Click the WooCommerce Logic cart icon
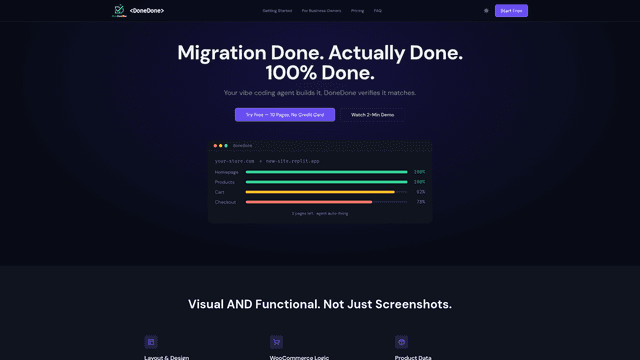Screen dimensions: 640x360 tap(276, 342)
